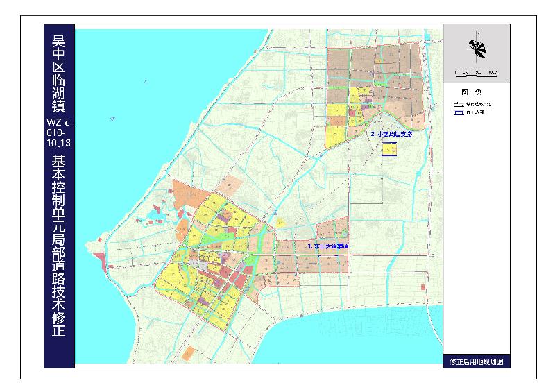
Task: Click the blue-outlined yellow correction parcel
Action: 389,149
